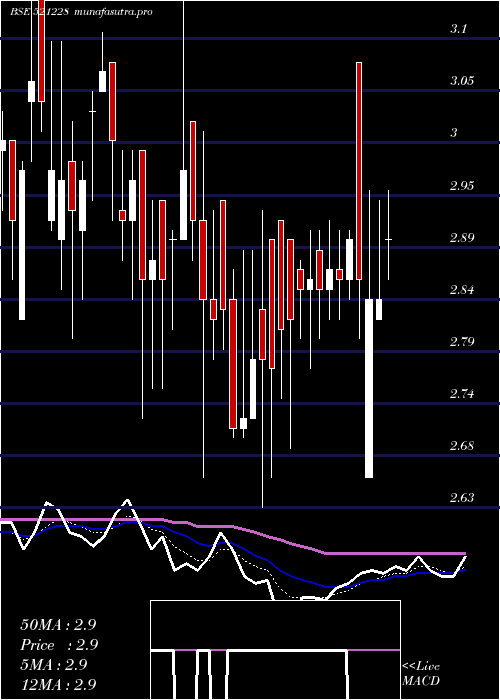
Task: Click the 3.05 price axis label
Action: coord(462,81)
